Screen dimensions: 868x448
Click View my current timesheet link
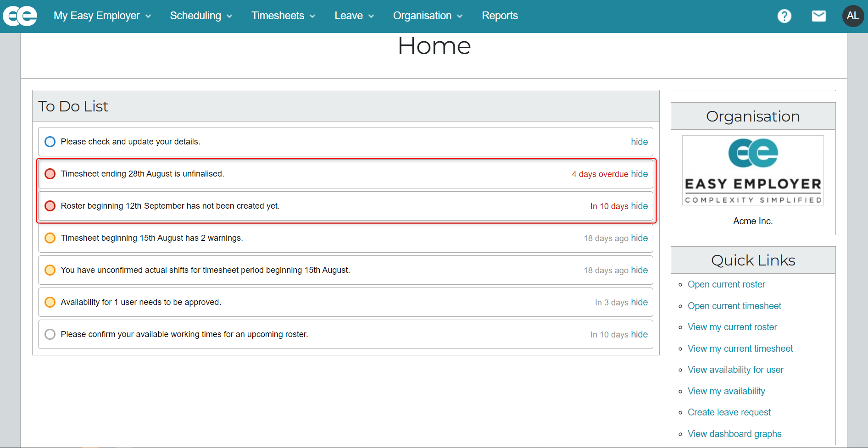[x=740, y=348]
